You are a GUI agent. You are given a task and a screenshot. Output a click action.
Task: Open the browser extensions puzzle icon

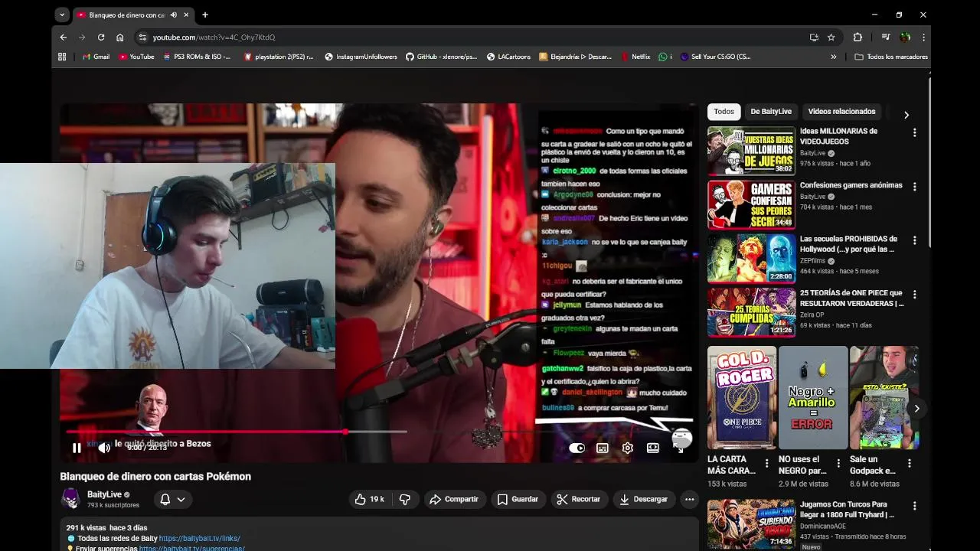857,37
